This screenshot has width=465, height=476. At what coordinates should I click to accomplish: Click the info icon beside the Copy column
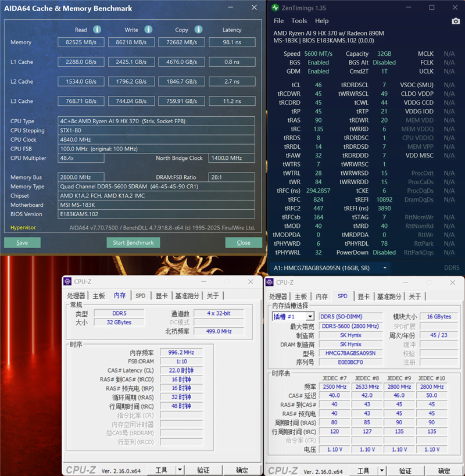tap(198, 30)
